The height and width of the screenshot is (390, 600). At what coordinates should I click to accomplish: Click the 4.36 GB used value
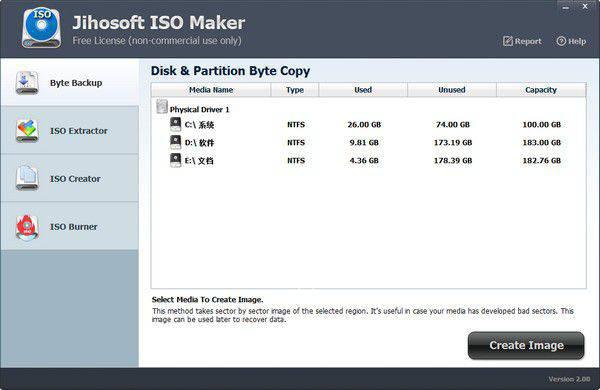coord(364,161)
